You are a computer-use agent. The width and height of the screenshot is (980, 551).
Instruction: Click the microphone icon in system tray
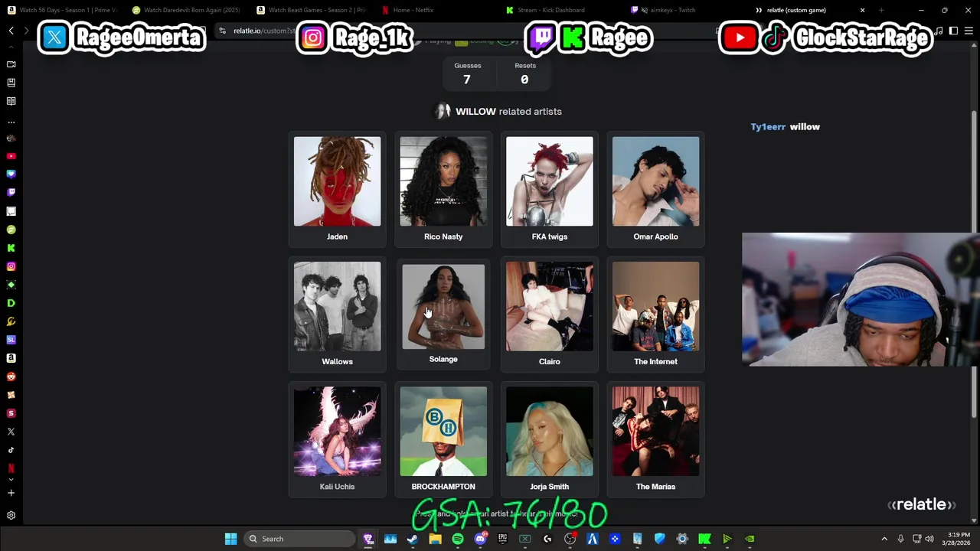click(x=901, y=539)
